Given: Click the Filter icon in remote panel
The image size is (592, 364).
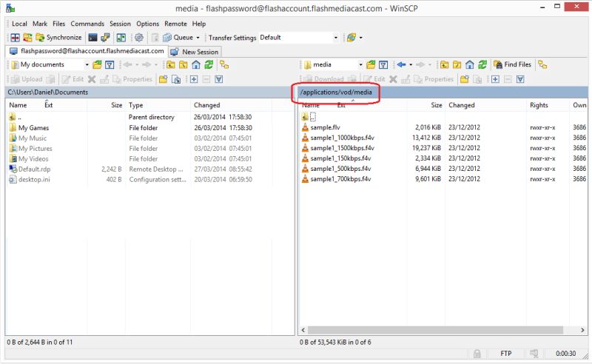Looking at the screenshot, I should [x=383, y=64].
